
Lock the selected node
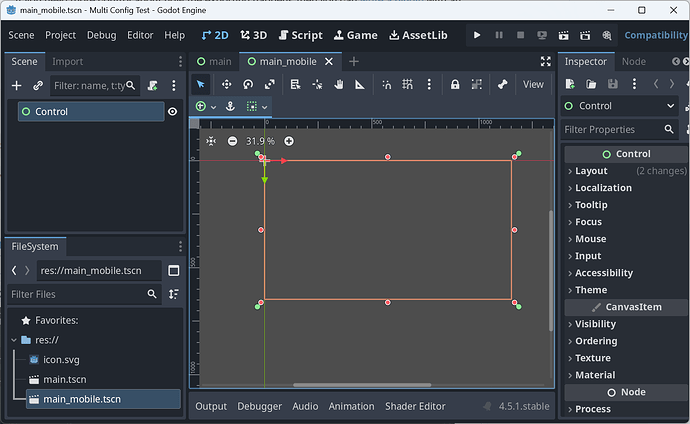pos(455,85)
